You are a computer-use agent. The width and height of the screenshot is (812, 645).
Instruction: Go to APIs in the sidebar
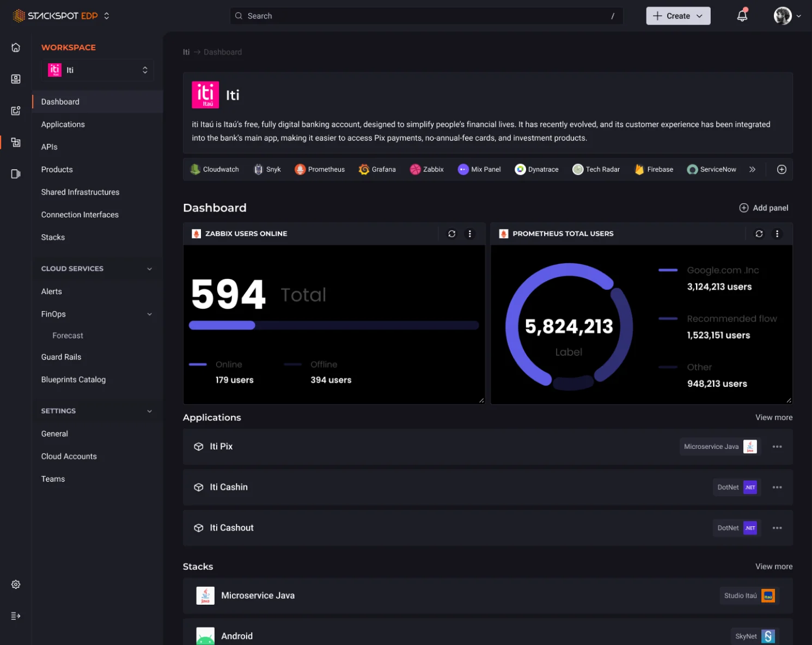[49, 147]
